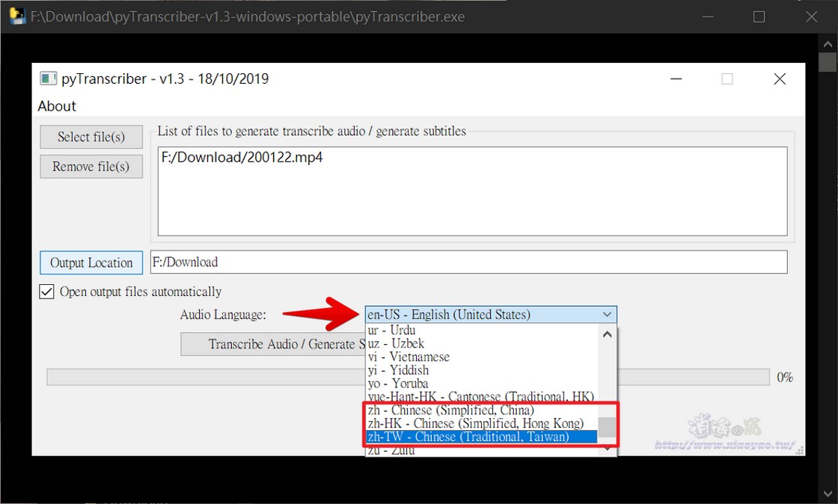The image size is (838, 504).
Task: Click the F:/Download output path field
Action: [x=468, y=262]
